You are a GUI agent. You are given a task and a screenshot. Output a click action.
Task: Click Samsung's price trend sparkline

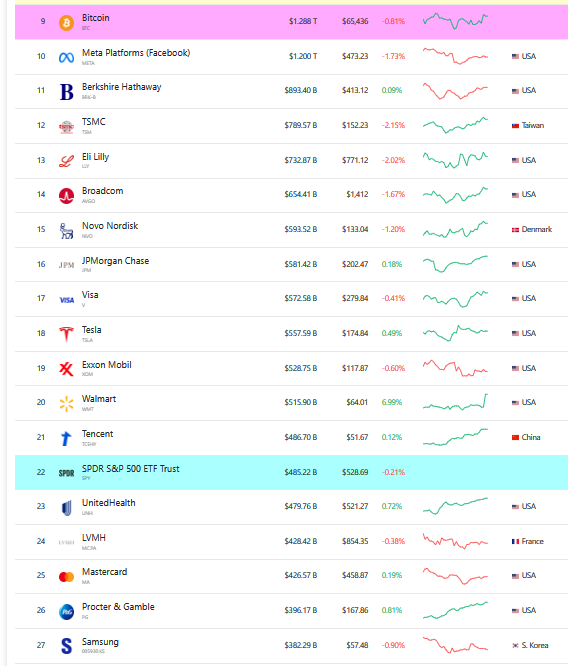tap(455, 645)
